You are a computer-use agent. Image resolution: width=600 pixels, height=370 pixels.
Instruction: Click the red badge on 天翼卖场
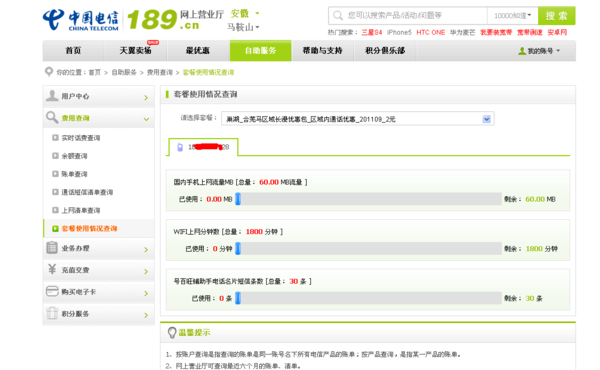click(153, 42)
